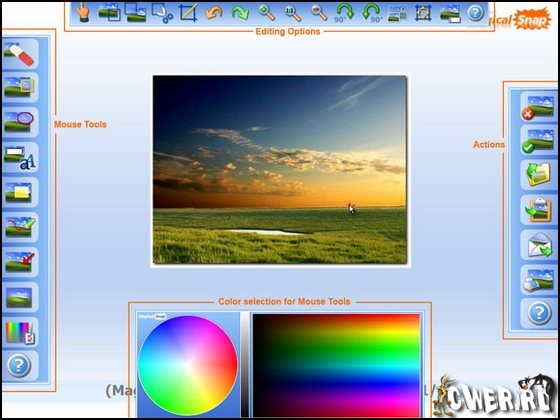
Task: Zoom out with the red magnifier
Action: (319, 13)
